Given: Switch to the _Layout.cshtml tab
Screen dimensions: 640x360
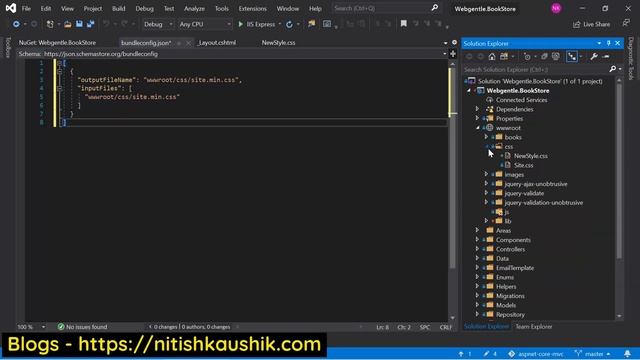Looking at the screenshot, I should pyautogui.click(x=217, y=42).
